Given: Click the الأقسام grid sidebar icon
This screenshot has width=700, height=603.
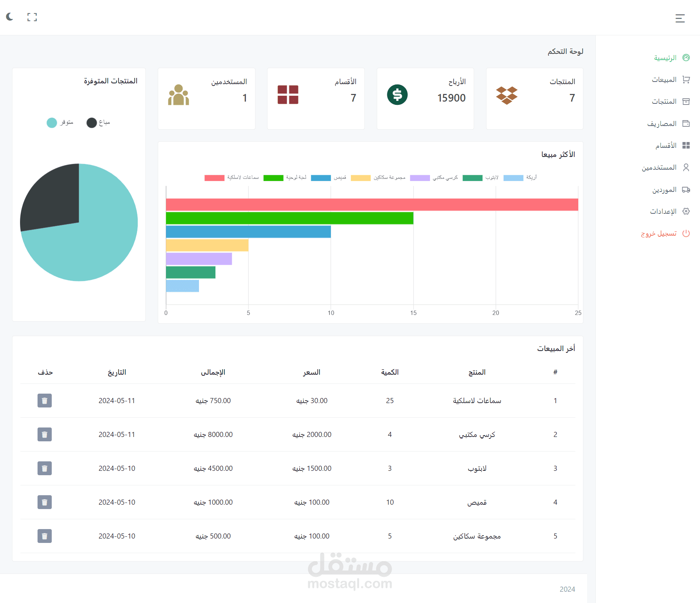Looking at the screenshot, I should click(686, 146).
